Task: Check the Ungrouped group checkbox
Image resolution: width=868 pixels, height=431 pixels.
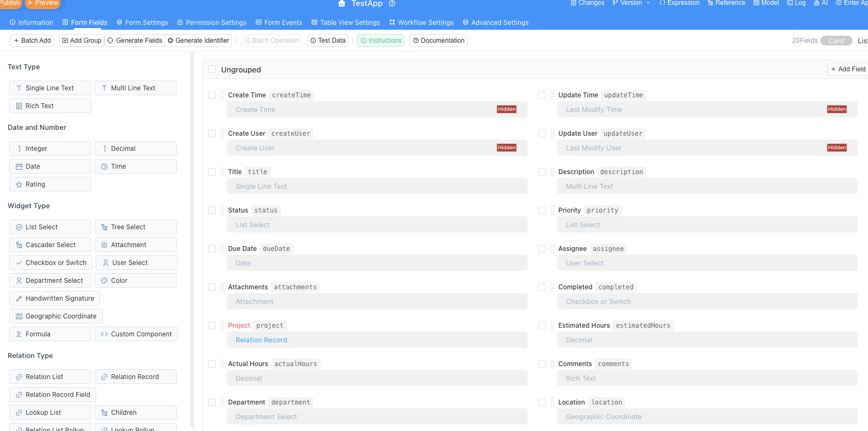Action: tap(212, 70)
